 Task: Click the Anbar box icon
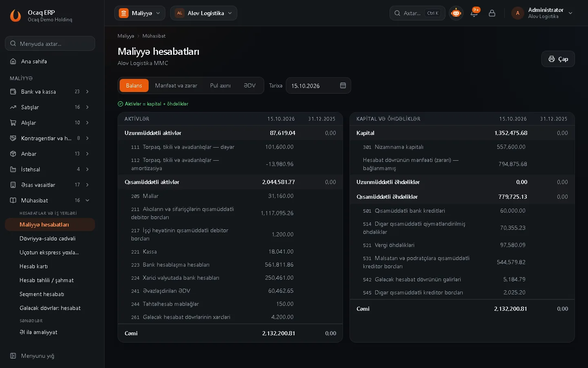13,154
